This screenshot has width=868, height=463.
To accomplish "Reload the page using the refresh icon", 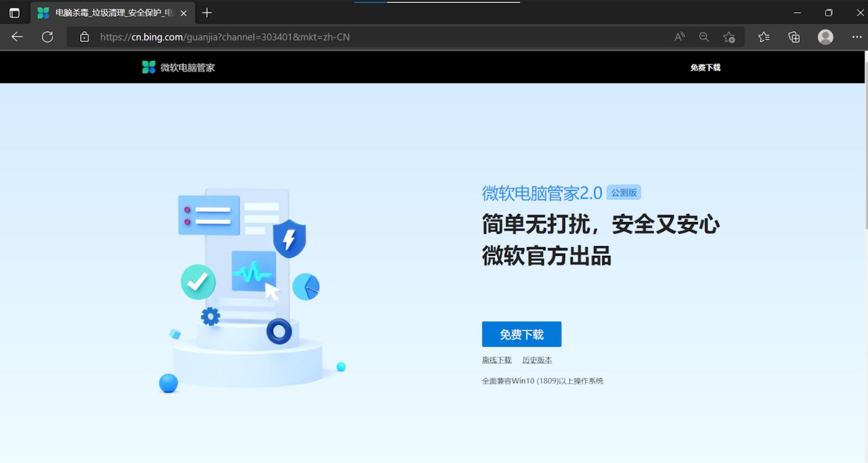I will 47,36.
